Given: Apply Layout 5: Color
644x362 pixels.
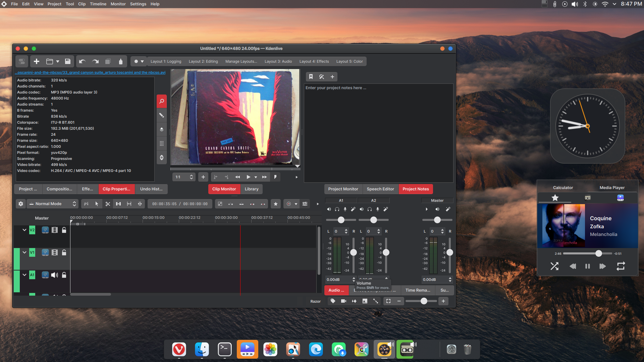Looking at the screenshot, I should [x=350, y=61].
